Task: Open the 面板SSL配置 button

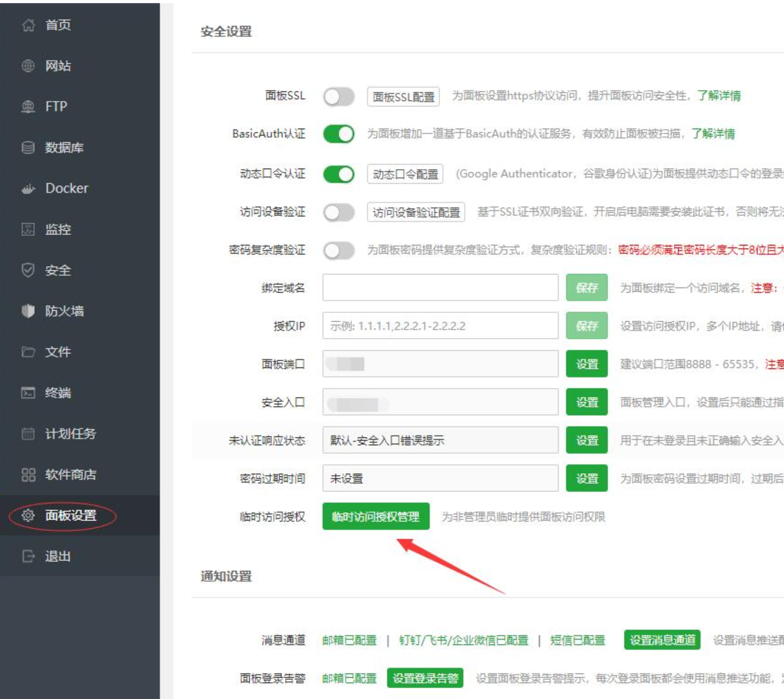Action: 403,97
